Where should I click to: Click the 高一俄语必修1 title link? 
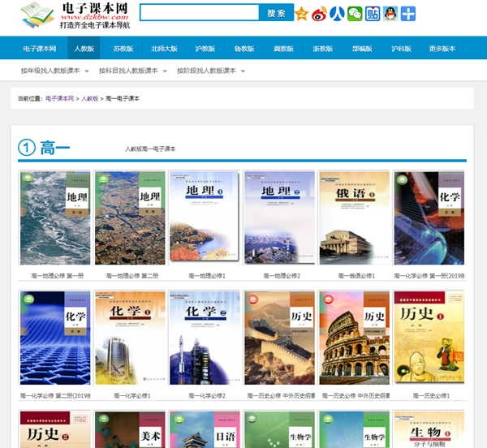click(x=356, y=276)
